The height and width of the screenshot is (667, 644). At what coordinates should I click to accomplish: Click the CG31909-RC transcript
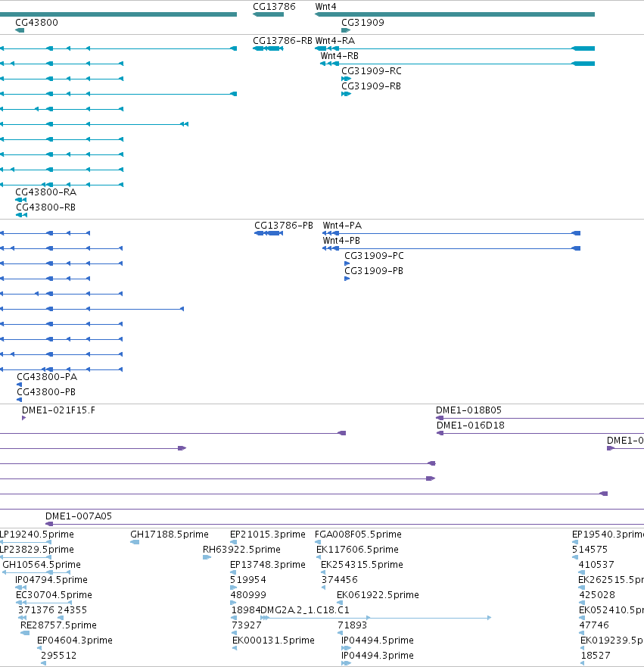coord(346,79)
